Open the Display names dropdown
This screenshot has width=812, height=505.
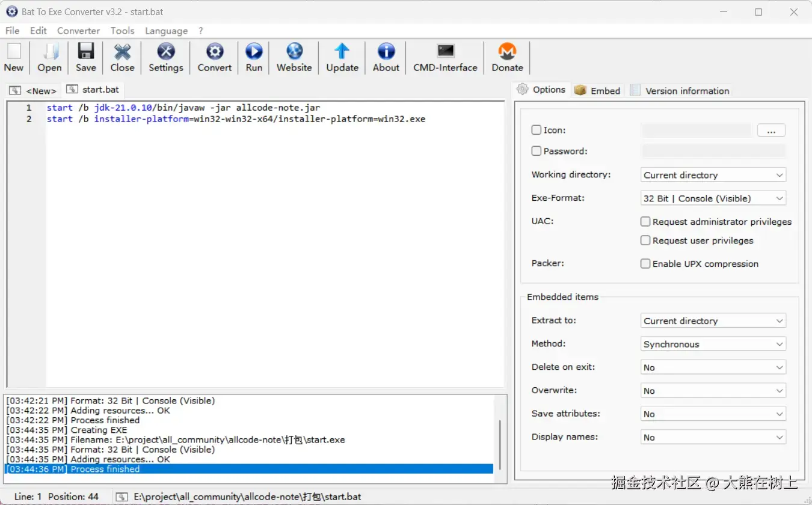[x=713, y=438]
